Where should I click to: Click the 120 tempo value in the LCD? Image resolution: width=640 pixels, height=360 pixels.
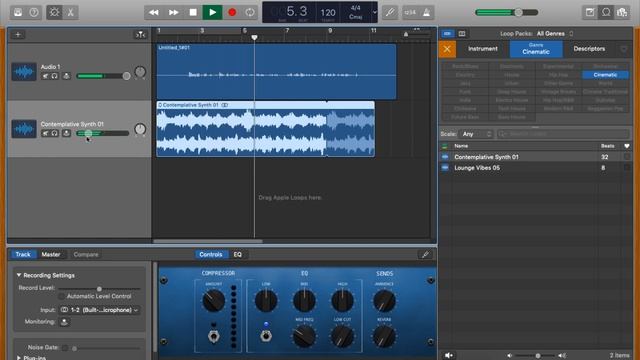328,13
